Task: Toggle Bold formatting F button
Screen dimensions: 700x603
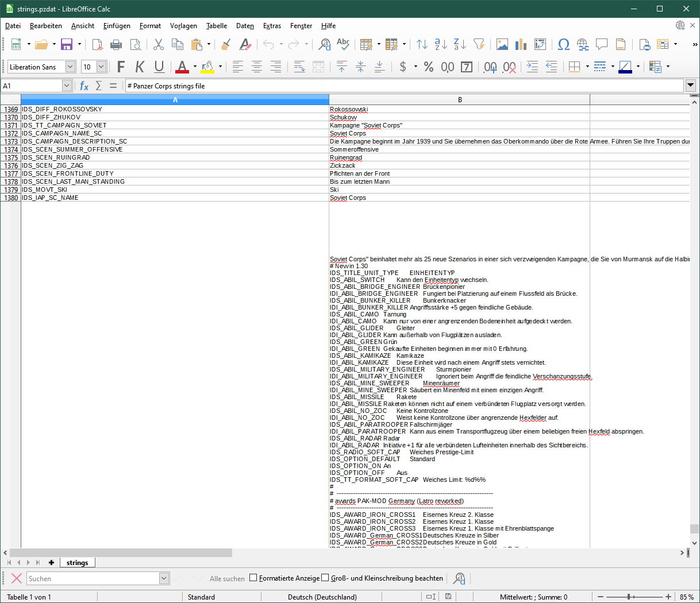Action: (x=121, y=67)
